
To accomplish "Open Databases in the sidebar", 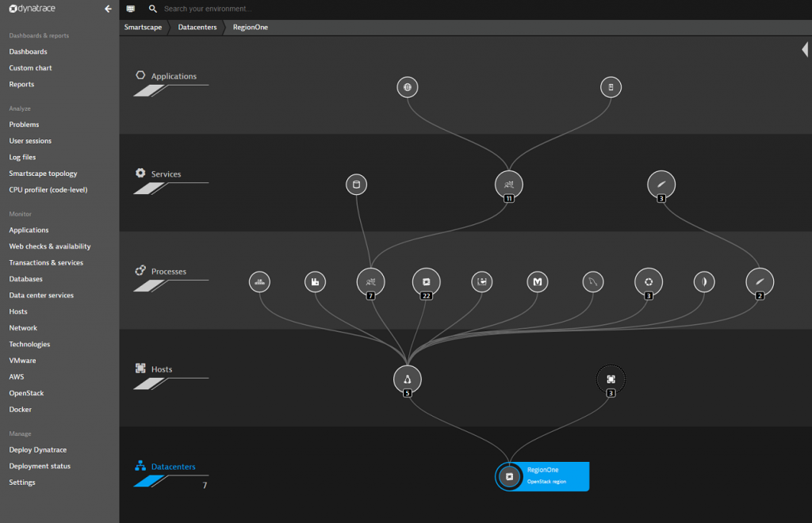I will coord(26,279).
